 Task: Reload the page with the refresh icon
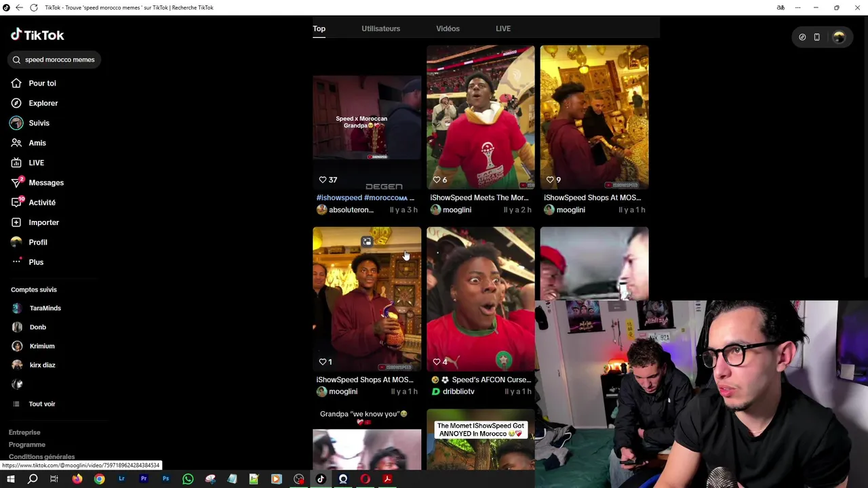coord(33,7)
